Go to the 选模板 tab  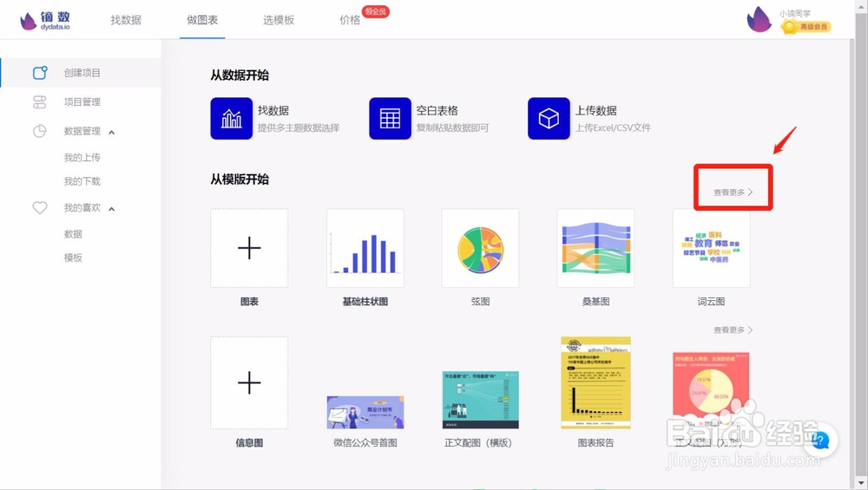point(279,21)
